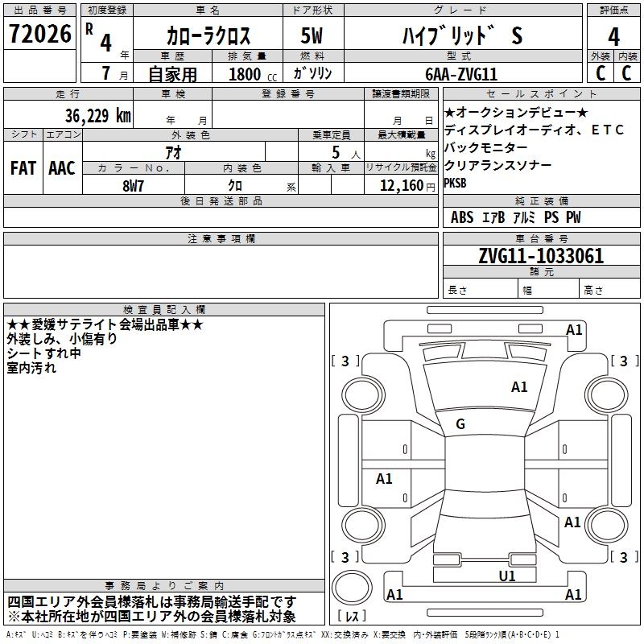Click the A1 mark on the left door
644x644 pixels.
[x=384, y=478]
